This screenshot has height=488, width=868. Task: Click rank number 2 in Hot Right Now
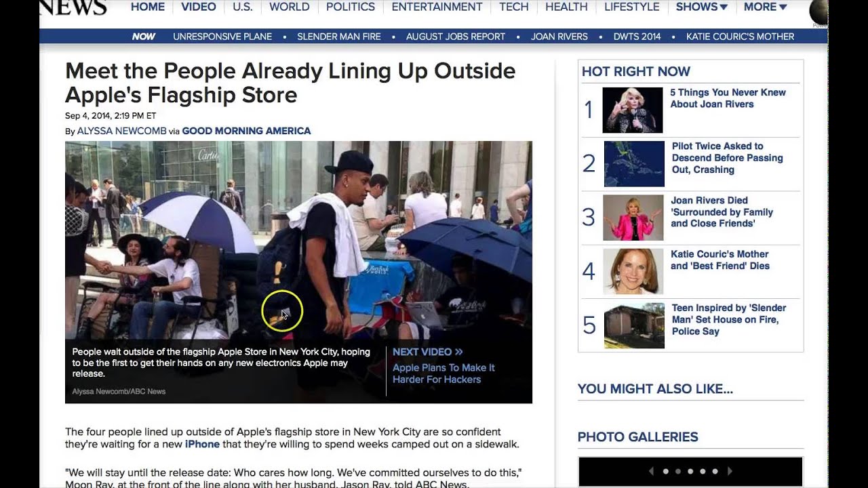pyautogui.click(x=589, y=163)
